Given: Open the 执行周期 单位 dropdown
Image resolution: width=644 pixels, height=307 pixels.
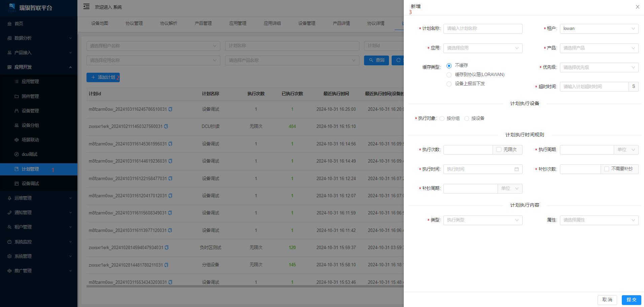Looking at the screenshot, I should coord(626,150).
